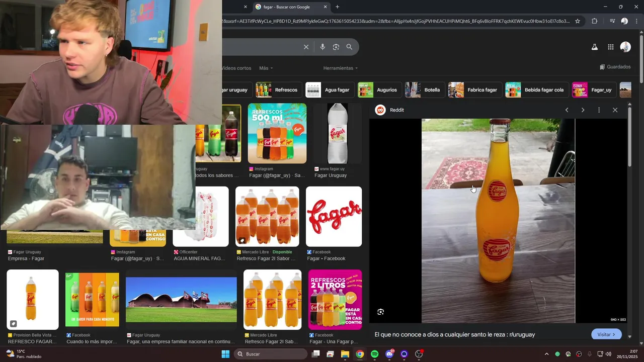Open Task View on taskbar
Image resolution: width=644 pixels, height=362 pixels.
(315, 354)
